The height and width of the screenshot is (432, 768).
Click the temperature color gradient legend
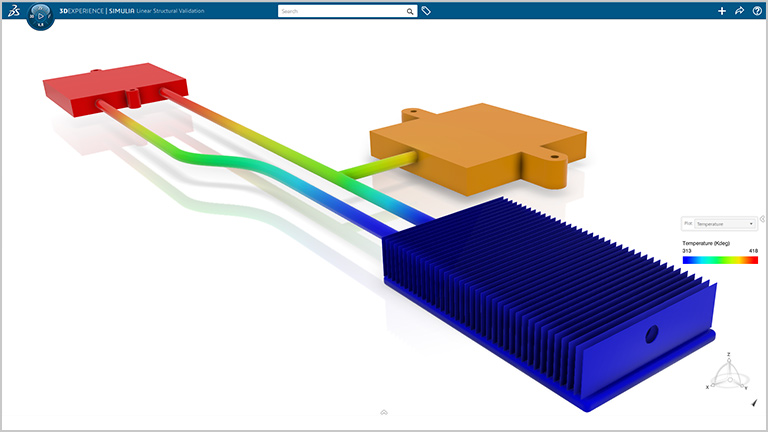(720, 259)
